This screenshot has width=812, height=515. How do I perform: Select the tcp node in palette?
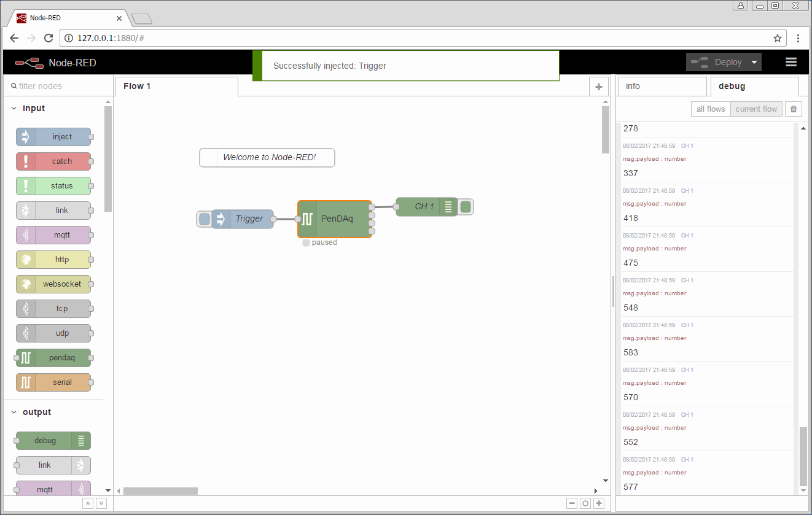coord(53,309)
